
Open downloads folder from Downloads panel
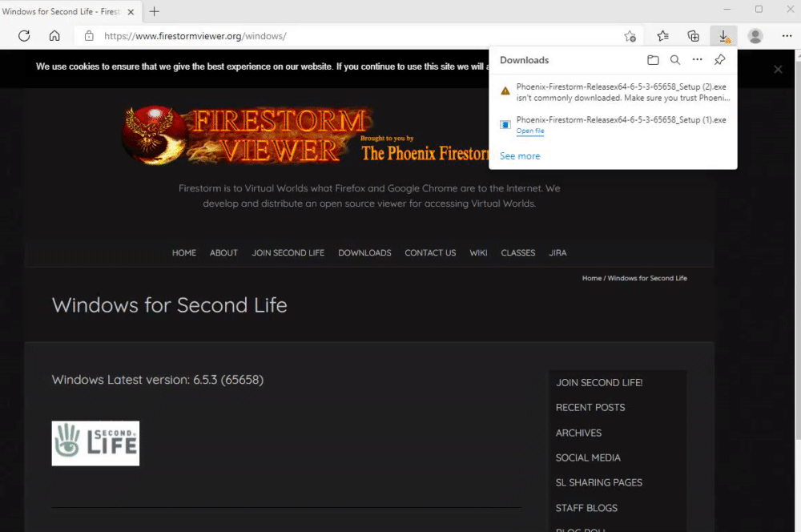(653, 60)
